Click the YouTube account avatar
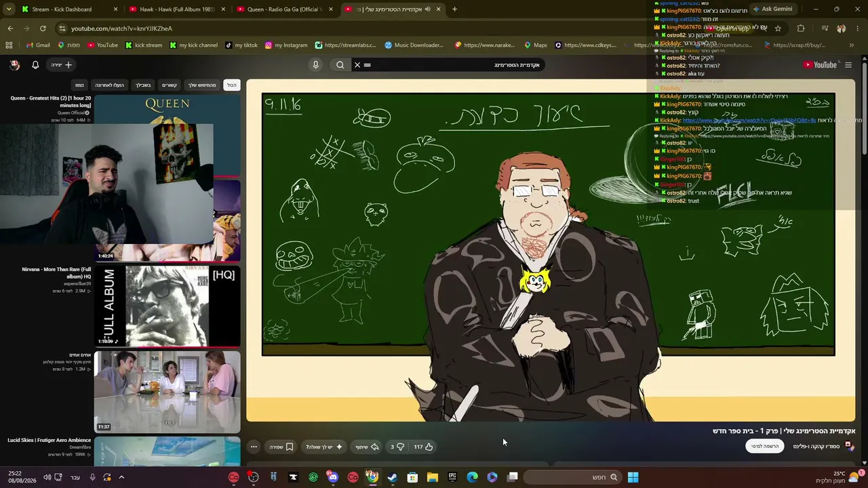868x488 pixels. [x=15, y=65]
